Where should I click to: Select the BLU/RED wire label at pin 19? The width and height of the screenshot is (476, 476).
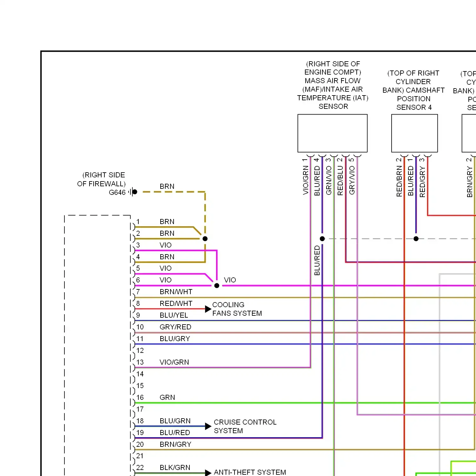[175, 433]
